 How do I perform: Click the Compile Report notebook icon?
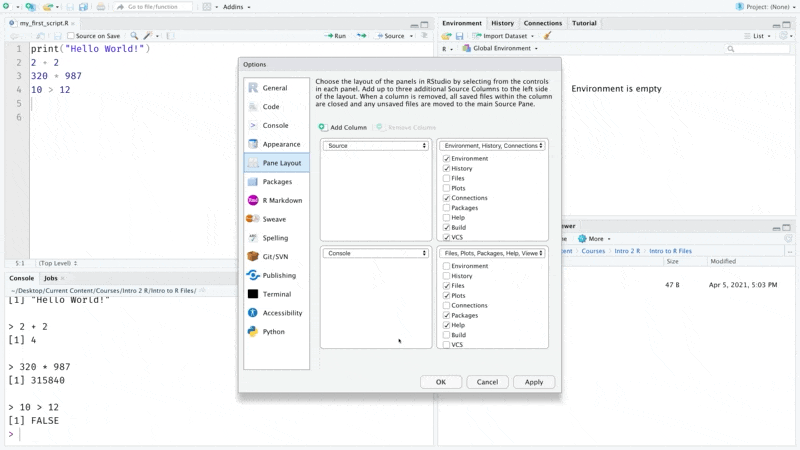[170, 36]
